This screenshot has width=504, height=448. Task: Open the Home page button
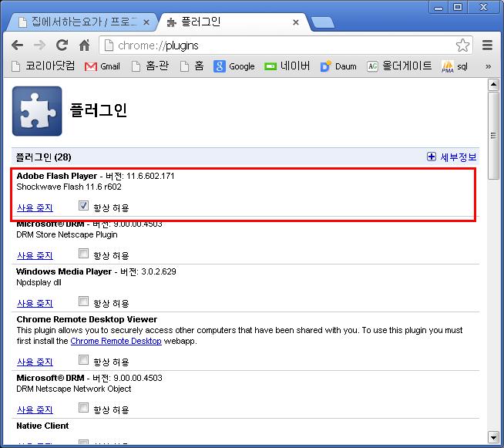click(85, 45)
